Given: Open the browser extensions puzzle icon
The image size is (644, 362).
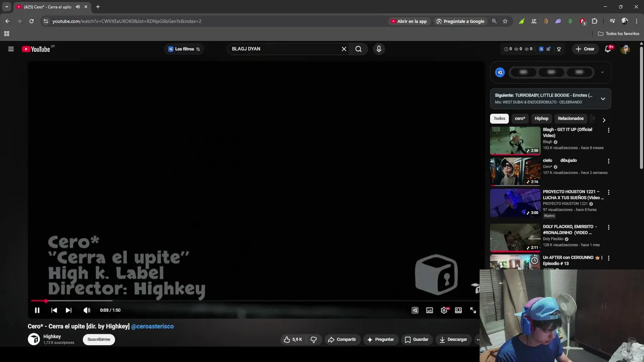Looking at the screenshot, I should pos(594,21).
